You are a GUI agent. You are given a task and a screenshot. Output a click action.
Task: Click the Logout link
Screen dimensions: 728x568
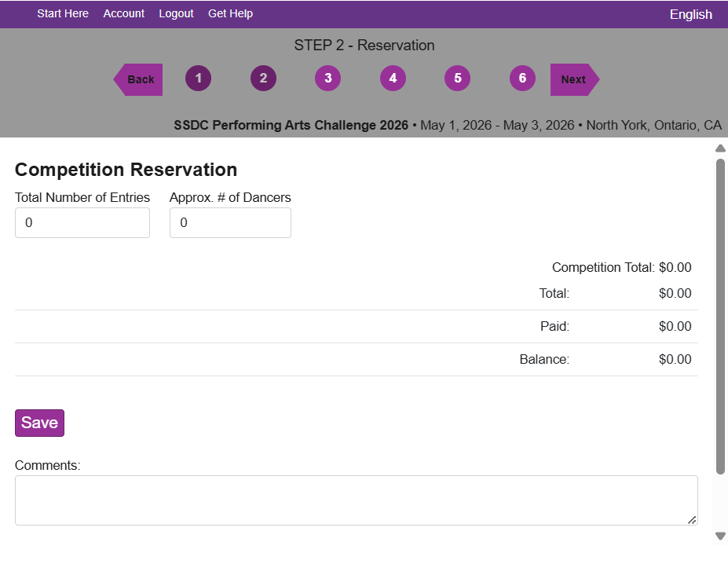click(x=176, y=13)
